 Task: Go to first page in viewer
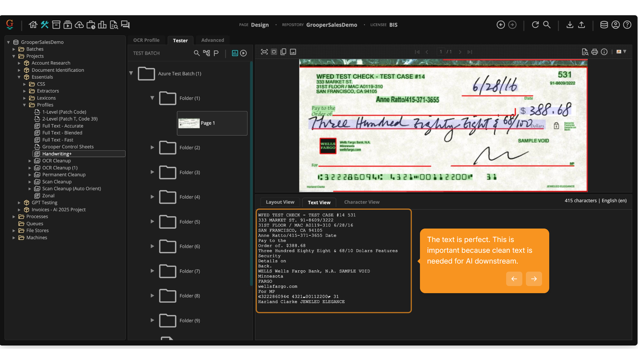[417, 52]
